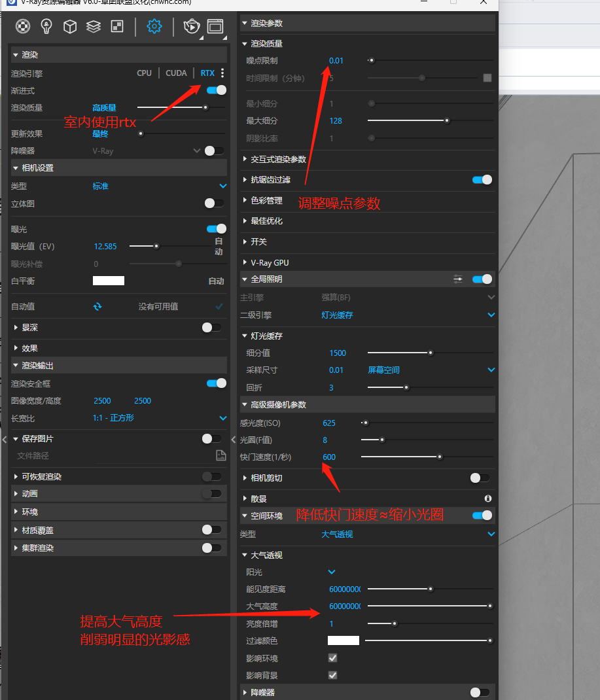Open the Materials tab icon
Screen dimensions: 600x700
23,26
